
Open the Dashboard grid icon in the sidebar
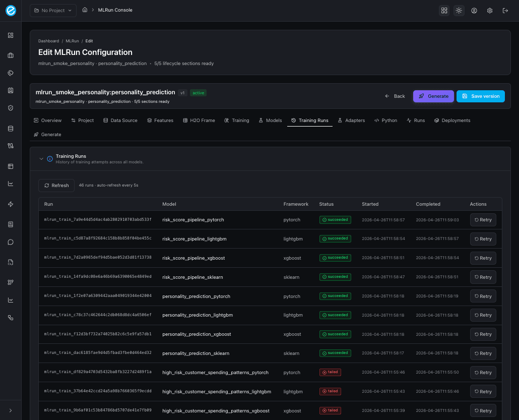click(10, 35)
